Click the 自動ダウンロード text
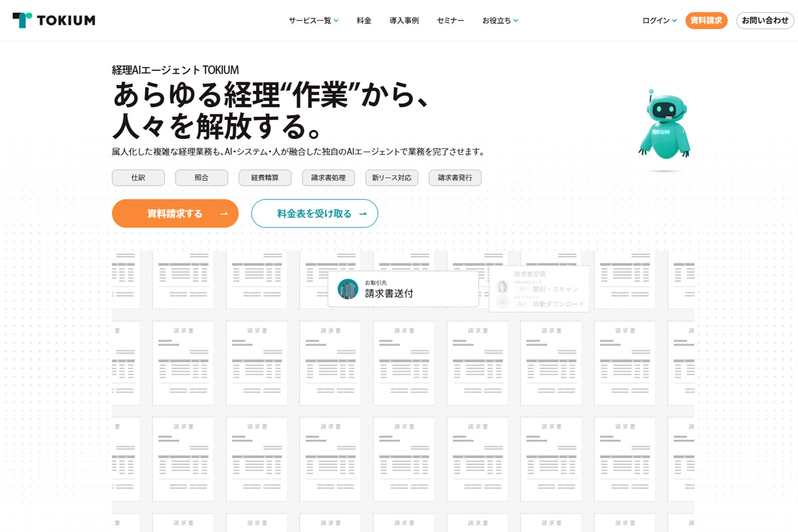Screen dimensions: 798x532 [x=559, y=304]
